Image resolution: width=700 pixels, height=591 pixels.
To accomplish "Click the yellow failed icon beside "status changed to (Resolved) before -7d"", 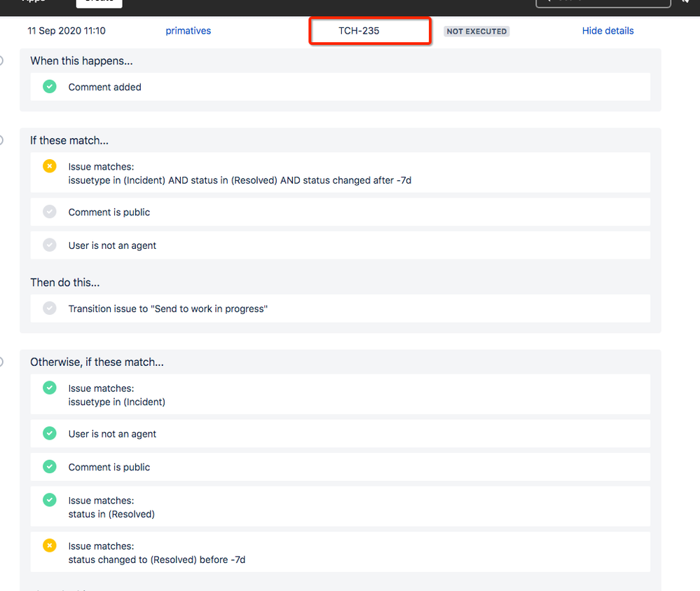I will 50,545.
